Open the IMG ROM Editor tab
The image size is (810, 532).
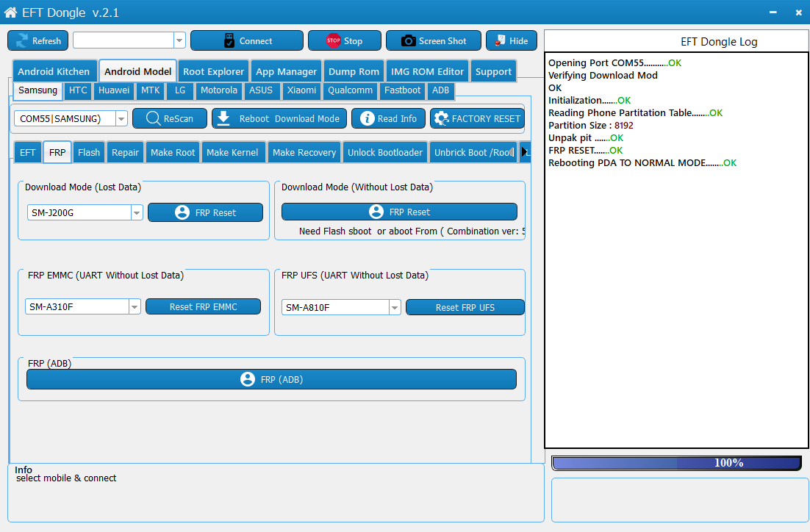tap(427, 71)
